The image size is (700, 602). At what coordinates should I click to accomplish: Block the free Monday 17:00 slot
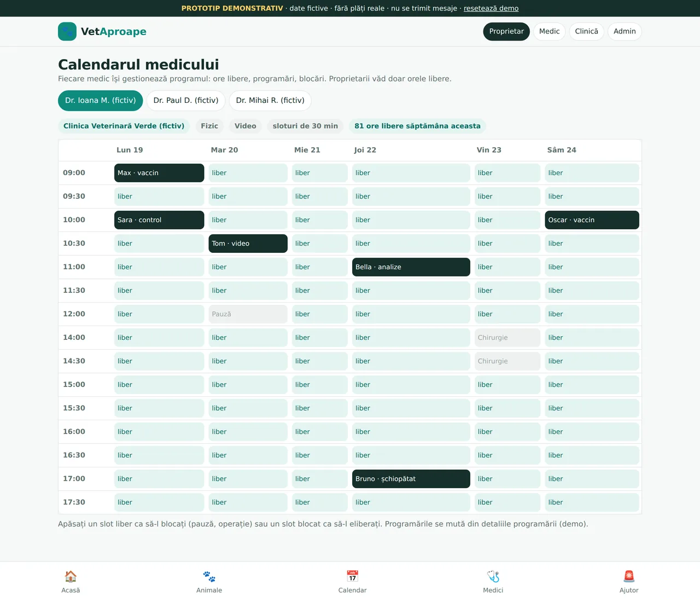coord(159,479)
